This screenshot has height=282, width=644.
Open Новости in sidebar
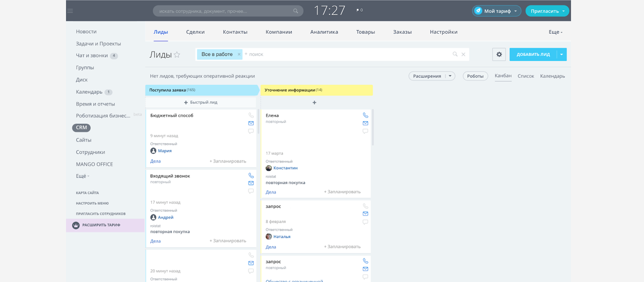click(x=86, y=32)
